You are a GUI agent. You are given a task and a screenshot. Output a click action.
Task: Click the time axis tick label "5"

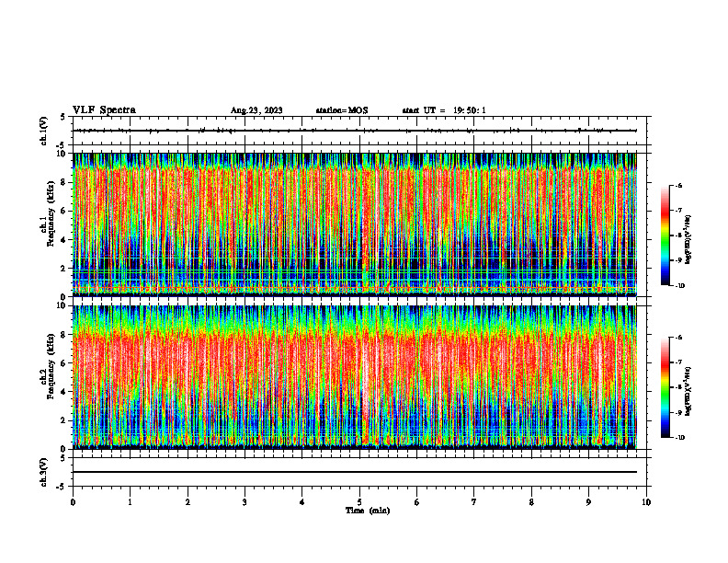tap(359, 502)
